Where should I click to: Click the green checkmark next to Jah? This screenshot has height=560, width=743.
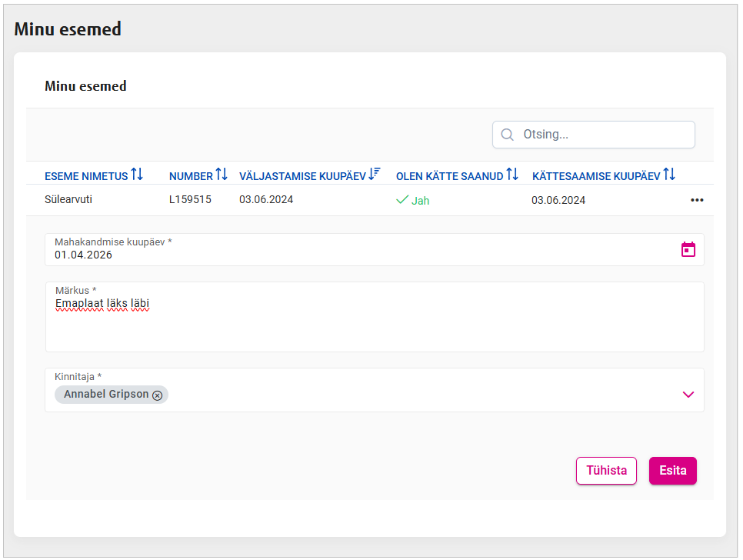[x=401, y=200]
